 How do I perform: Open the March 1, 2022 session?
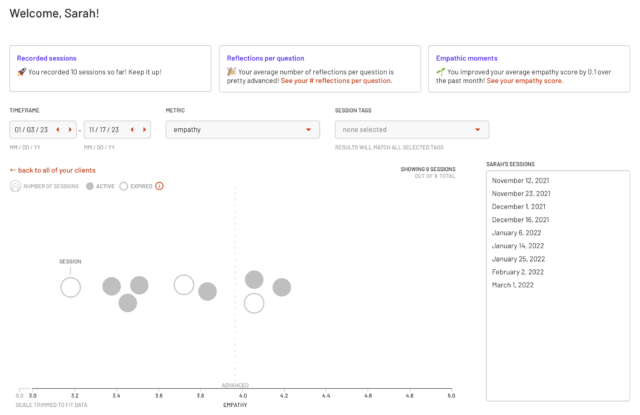click(x=514, y=284)
